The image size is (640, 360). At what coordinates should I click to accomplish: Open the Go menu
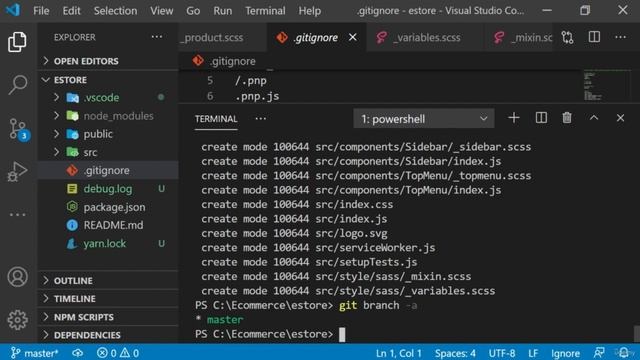(x=193, y=11)
